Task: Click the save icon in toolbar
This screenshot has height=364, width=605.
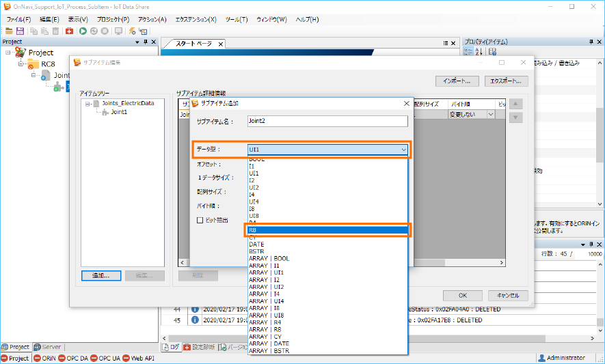Action: pyautogui.click(x=20, y=31)
